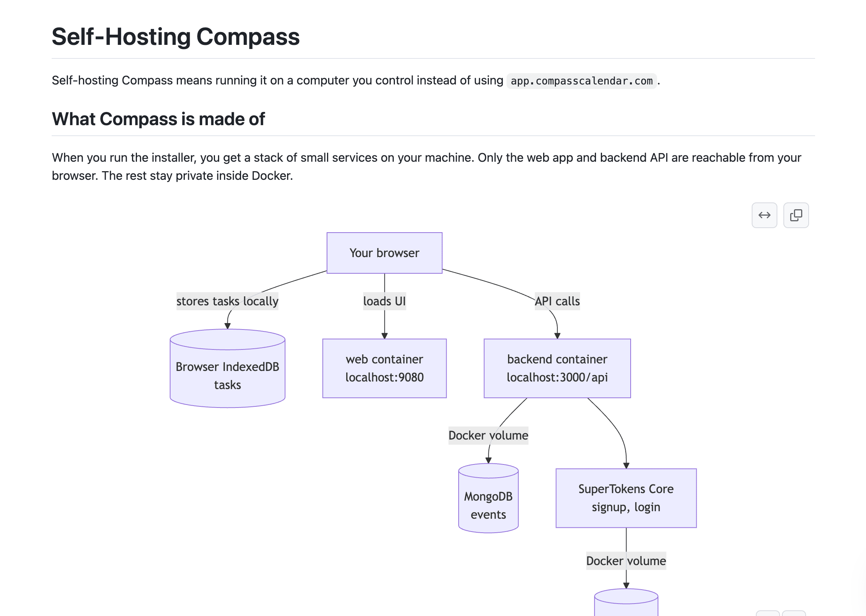
Task: Click the arrowhead pointing into web container
Action: pyautogui.click(x=384, y=336)
